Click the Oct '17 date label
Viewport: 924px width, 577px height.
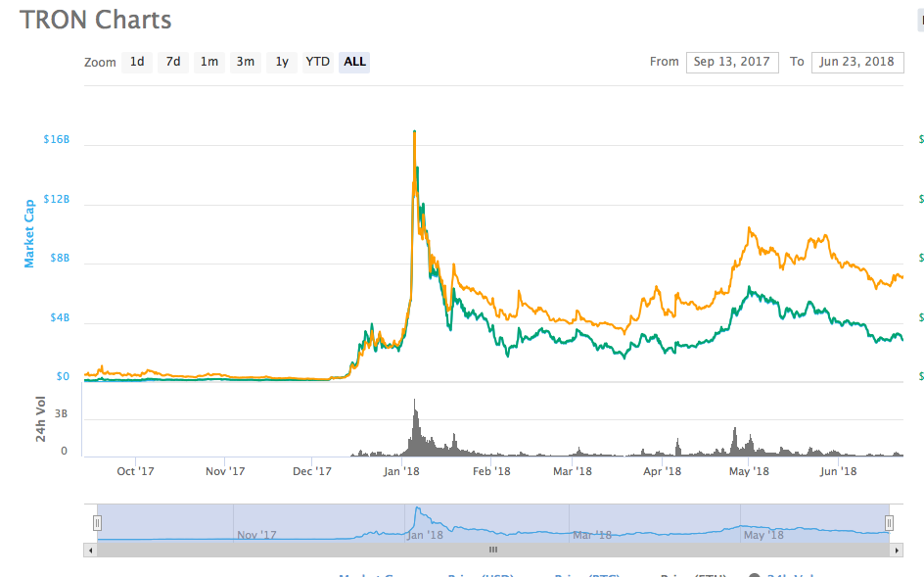tap(135, 471)
